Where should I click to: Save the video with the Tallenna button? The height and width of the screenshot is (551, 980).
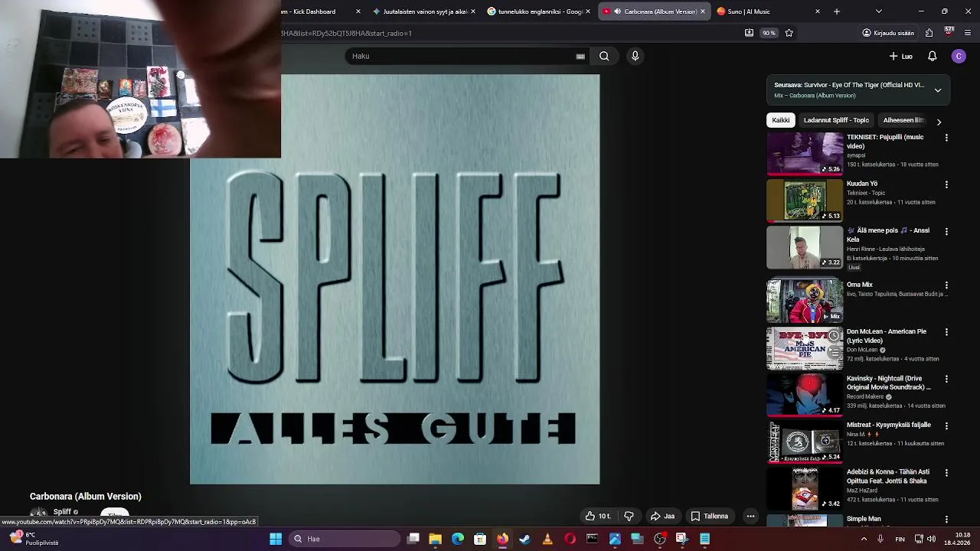point(709,516)
